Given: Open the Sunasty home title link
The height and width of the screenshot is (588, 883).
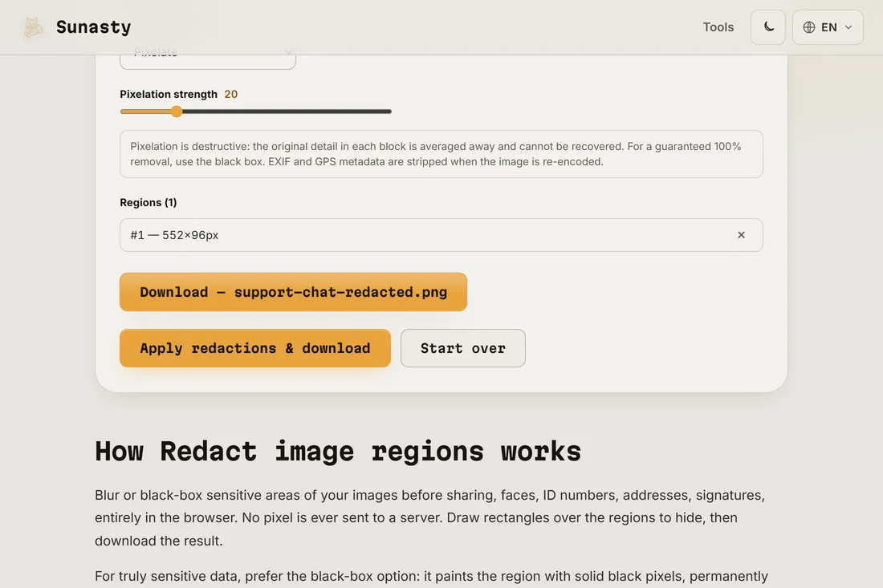Looking at the screenshot, I should tap(93, 27).
